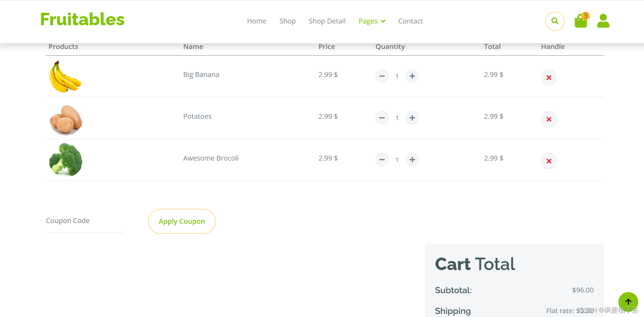644x317 pixels.
Task: Go to the Home page
Action: 256,21
